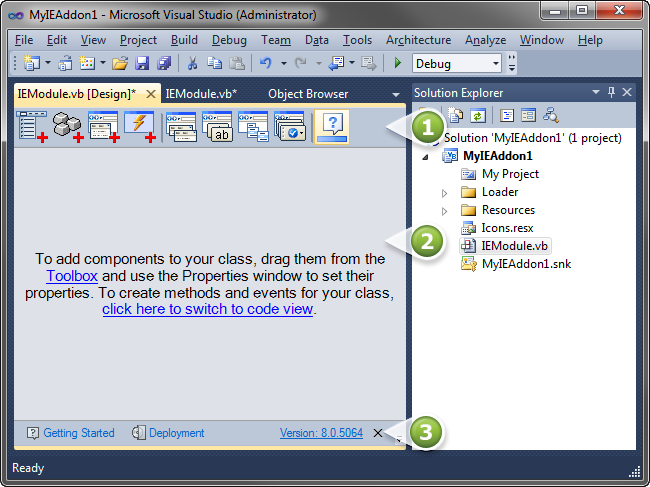Expand the Resources folder
The height and width of the screenshot is (487, 650).
click(x=444, y=211)
